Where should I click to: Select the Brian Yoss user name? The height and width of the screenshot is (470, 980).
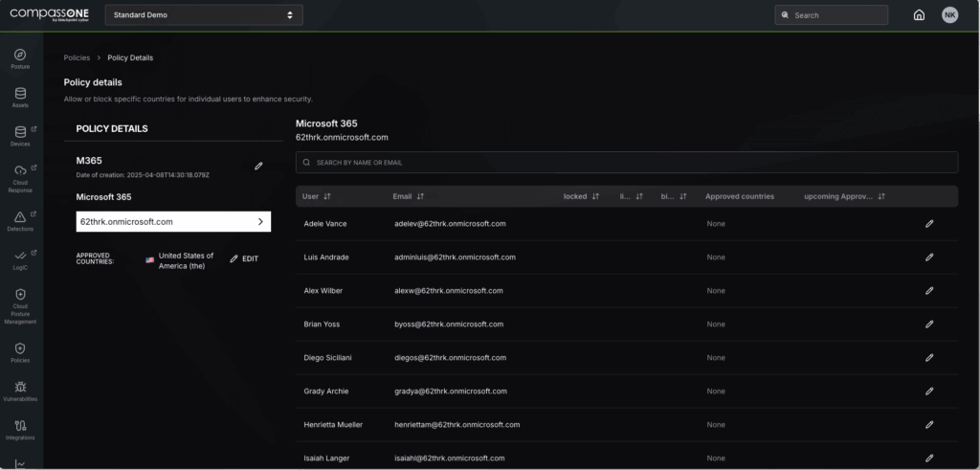click(x=322, y=325)
